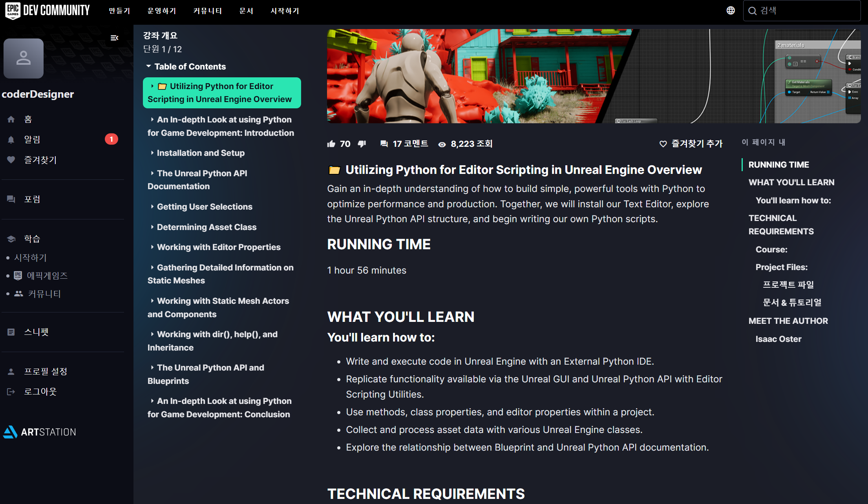Collapse the Table of Contents section
This screenshot has height=504, width=868.
[x=148, y=66]
